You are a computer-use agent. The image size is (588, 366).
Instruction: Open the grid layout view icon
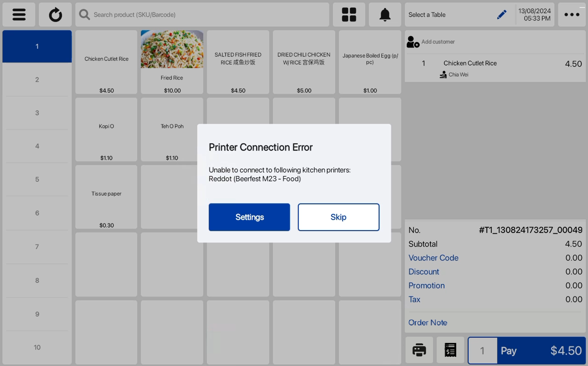[349, 15]
